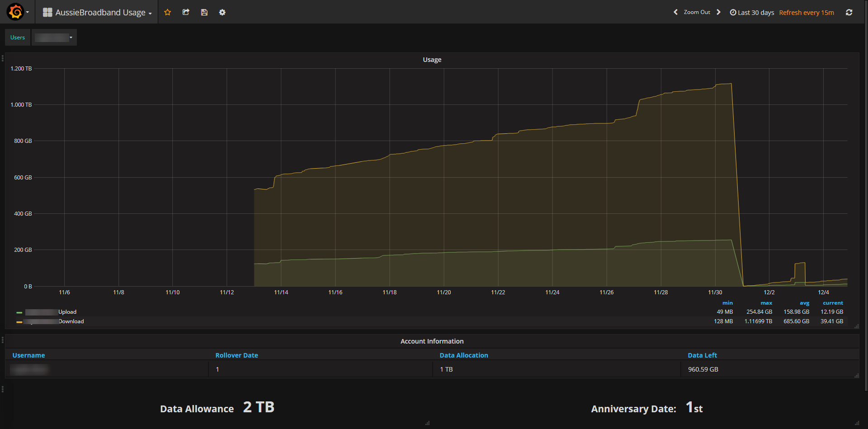This screenshot has height=429, width=868.
Task: Click the 128 MB download min value
Action: click(x=723, y=321)
